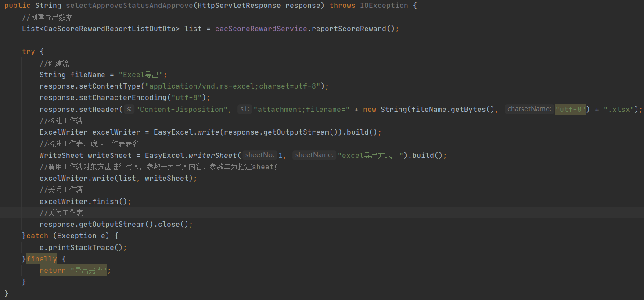This screenshot has width=644, height=300.
Task: Click the close() call on getOutputStream
Action: tap(173, 224)
